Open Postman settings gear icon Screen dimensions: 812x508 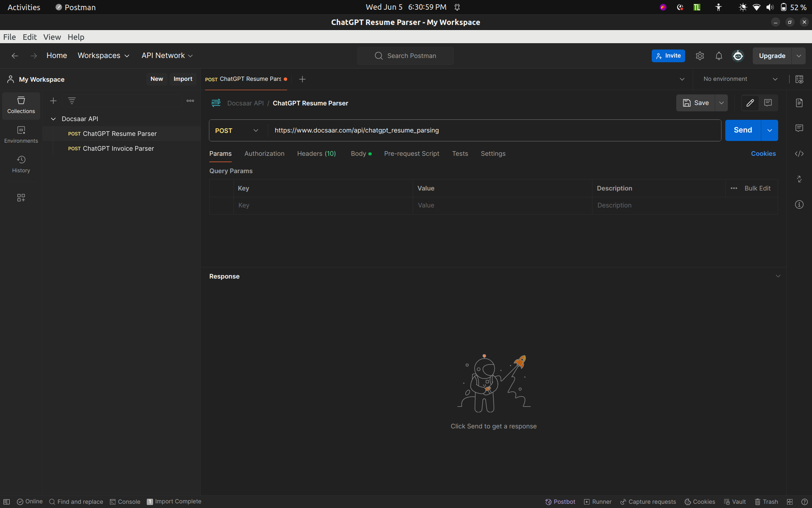tap(700, 56)
